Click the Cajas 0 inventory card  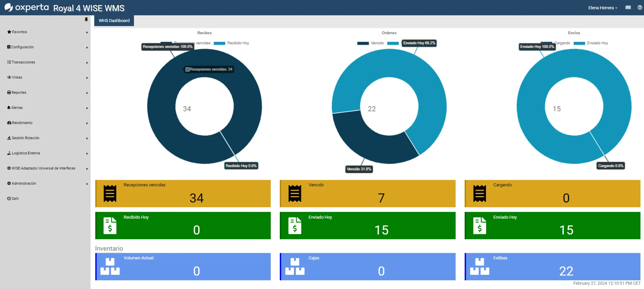point(368,267)
